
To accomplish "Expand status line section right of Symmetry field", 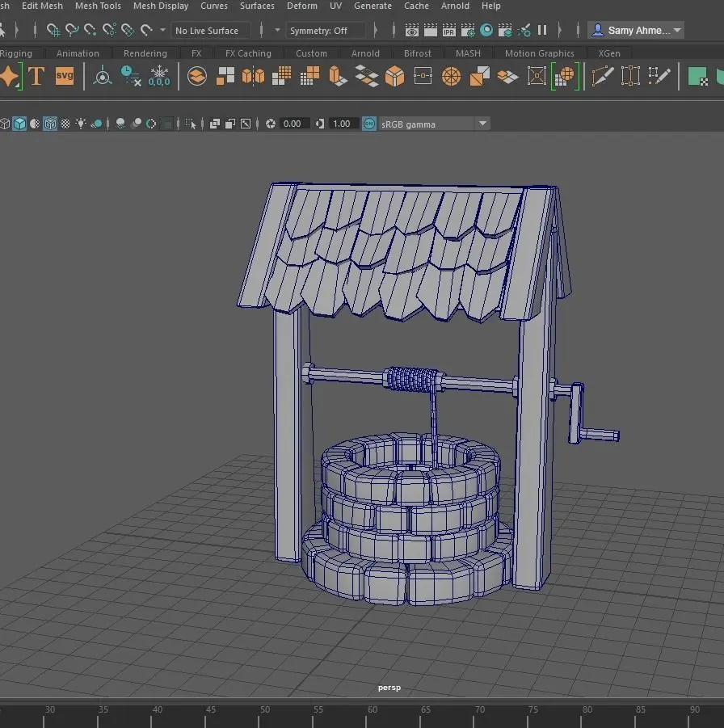I will tap(375, 31).
